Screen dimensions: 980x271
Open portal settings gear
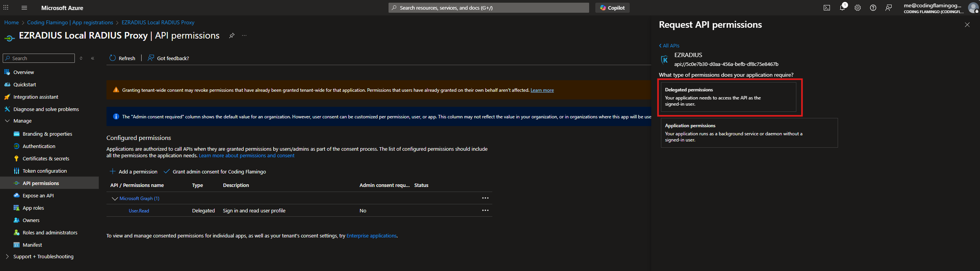857,8
